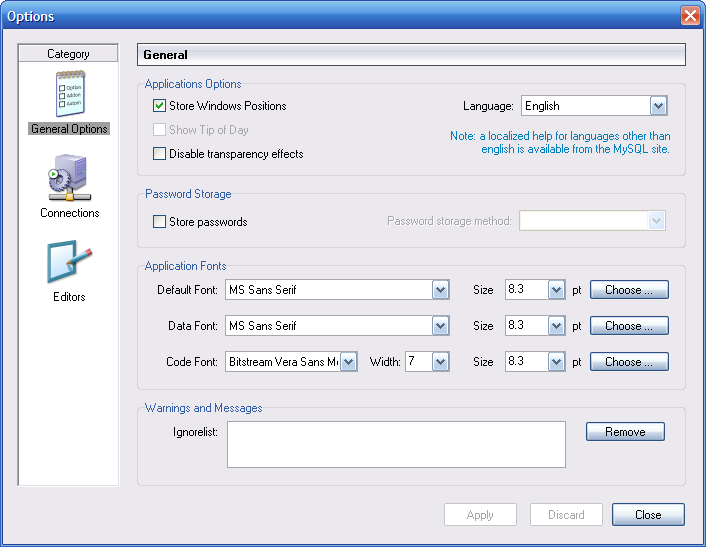Open the Code Font Width dropdown

[440, 362]
